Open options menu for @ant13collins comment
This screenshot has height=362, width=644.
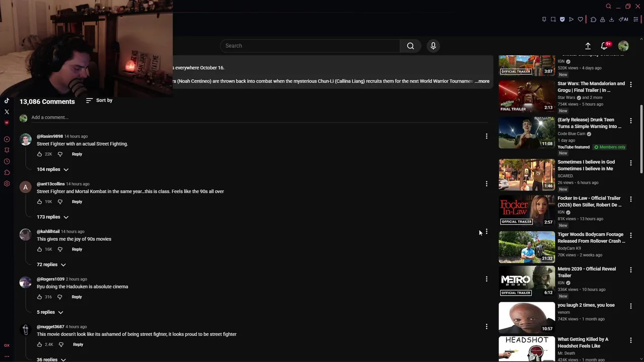(487, 184)
